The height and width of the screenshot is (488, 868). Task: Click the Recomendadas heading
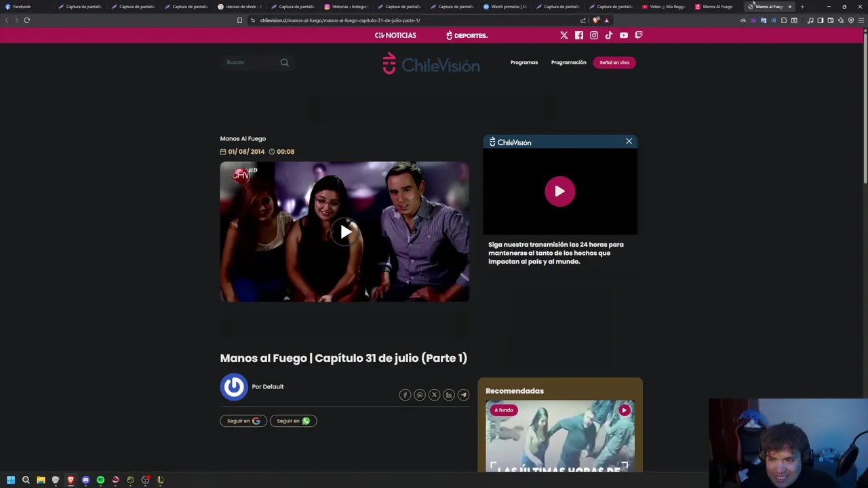coord(515,391)
